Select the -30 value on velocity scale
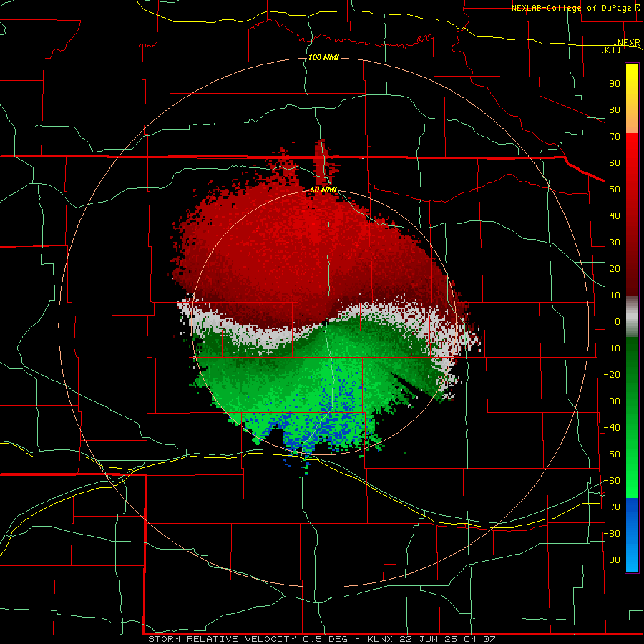This screenshot has height=644, width=644. click(612, 401)
